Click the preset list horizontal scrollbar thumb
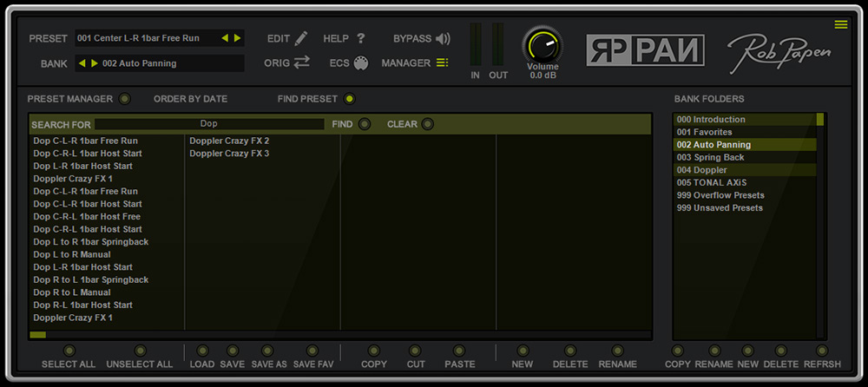The width and height of the screenshot is (868, 387). tap(38, 334)
